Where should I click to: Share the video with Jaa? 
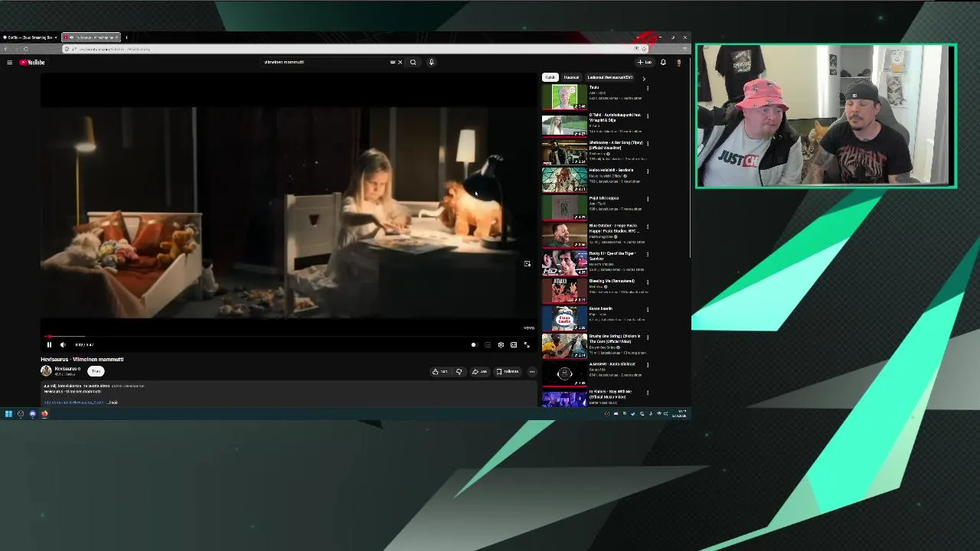pyautogui.click(x=479, y=372)
